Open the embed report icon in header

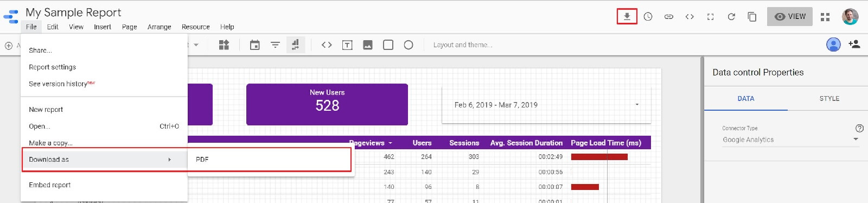pyautogui.click(x=690, y=17)
